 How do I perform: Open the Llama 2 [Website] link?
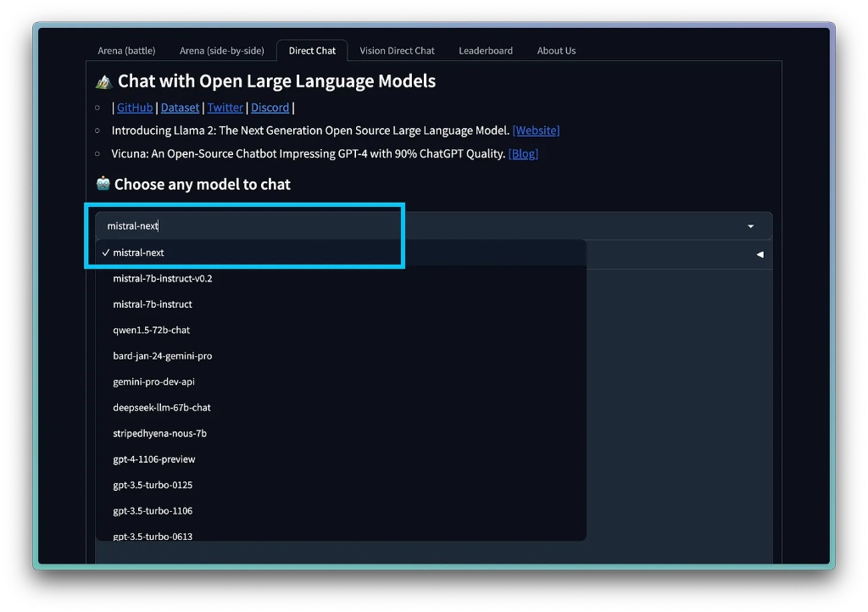pyautogui.click(x=536, y=131)
